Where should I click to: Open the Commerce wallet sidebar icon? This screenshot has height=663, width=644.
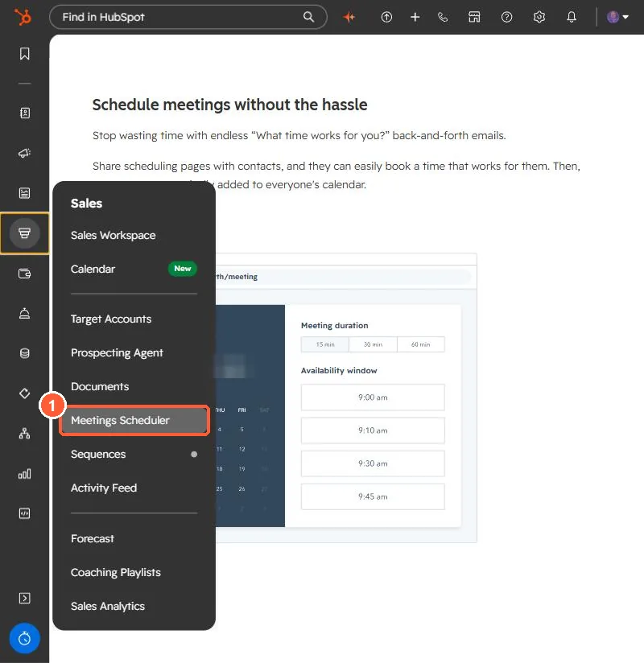[x=24, y=274]
